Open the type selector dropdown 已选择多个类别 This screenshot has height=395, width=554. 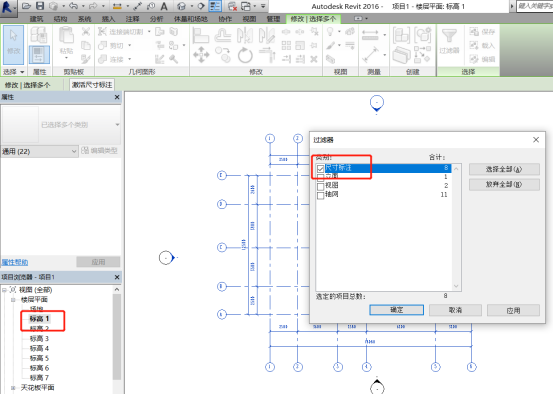(61, 125)
